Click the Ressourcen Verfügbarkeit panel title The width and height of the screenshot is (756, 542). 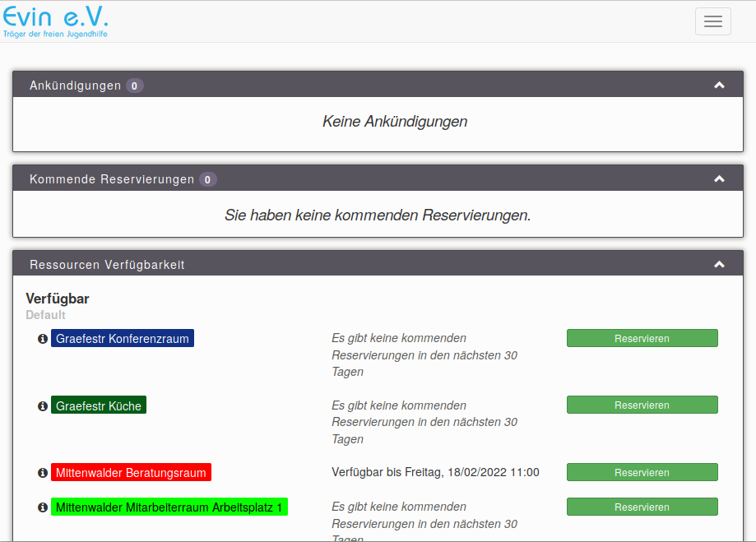tap(107, 265)
